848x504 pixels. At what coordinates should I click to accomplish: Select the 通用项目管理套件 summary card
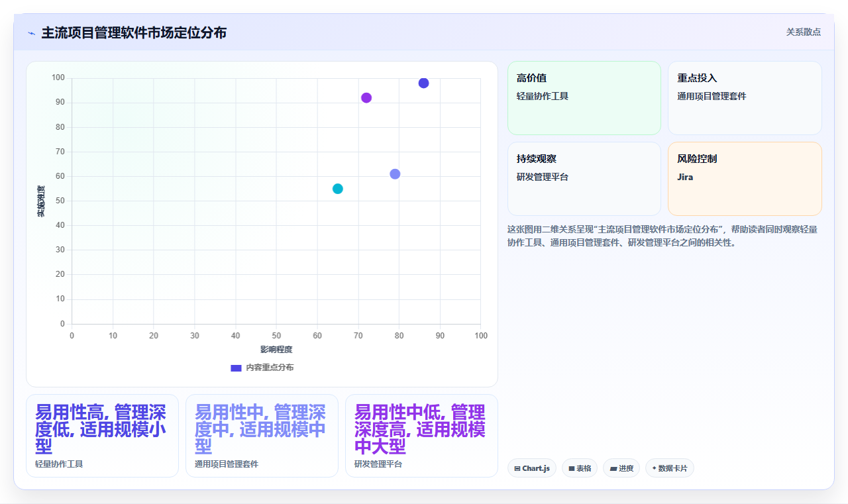click(262, 436)
